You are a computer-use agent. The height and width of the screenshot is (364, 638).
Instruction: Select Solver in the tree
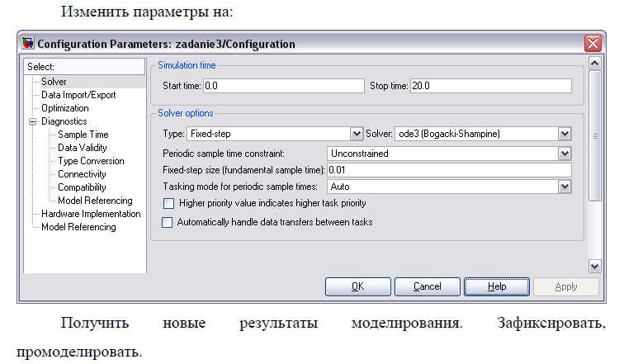pyautogui.click(x=54, y=82)
